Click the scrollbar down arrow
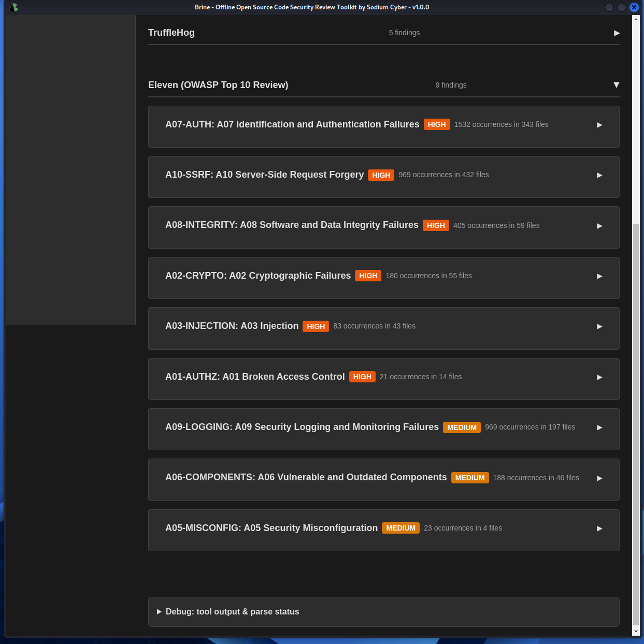This screenshot has height=644, width=644. point(636,632)
